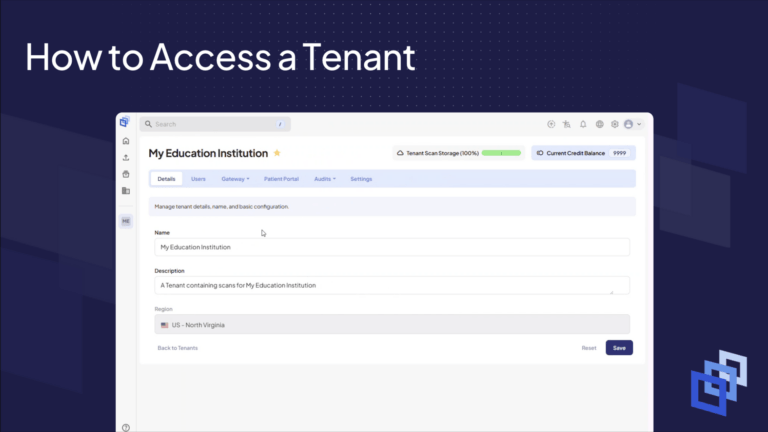Viewport: 768px width, 432px height.
Task: Click the disabled Region field US - North Virginia
Action: point(392,324)
